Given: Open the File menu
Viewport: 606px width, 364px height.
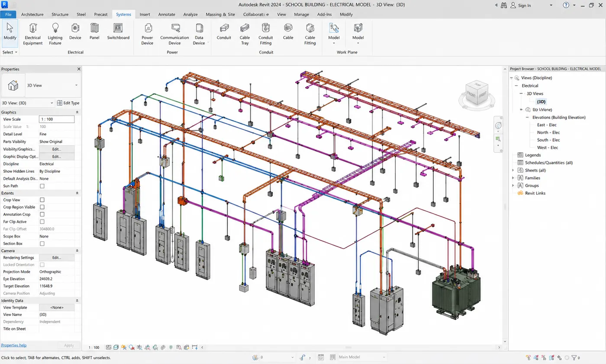Looking at the screenshot, I should point(8,14).
